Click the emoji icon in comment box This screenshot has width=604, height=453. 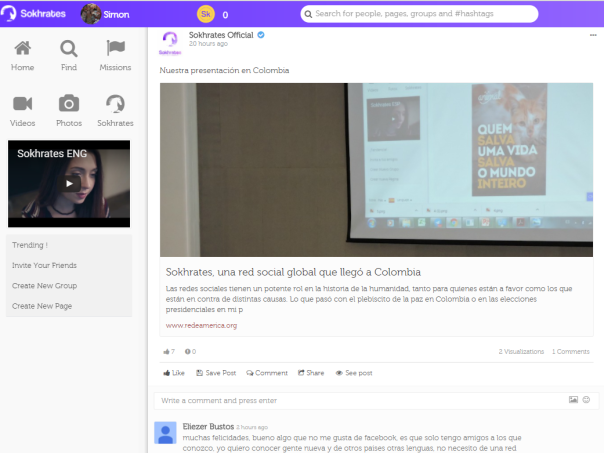[587, 400]
